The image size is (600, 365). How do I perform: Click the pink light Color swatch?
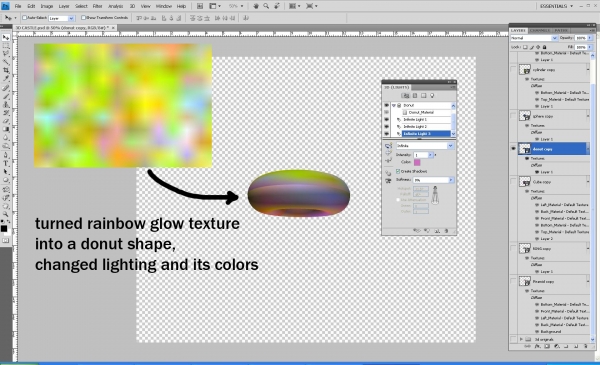pyautogui.click(x=417, y=163)
